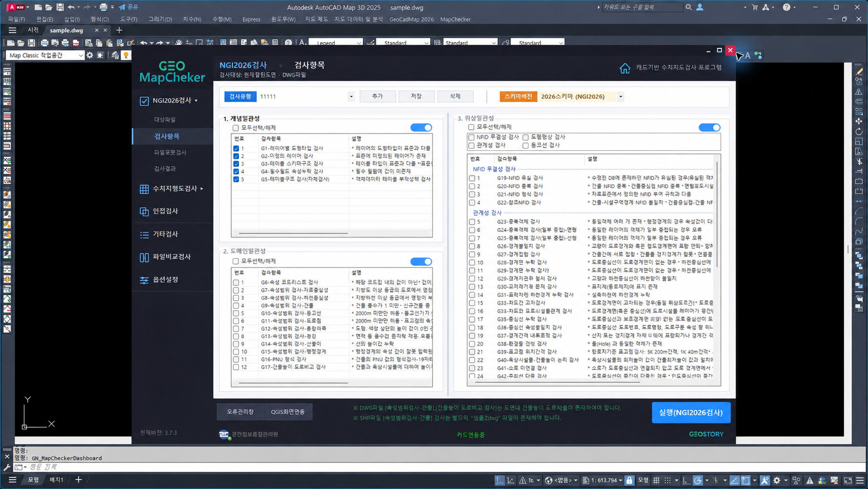Select 검사결과 in the sidebar

[x=165, y=169]
